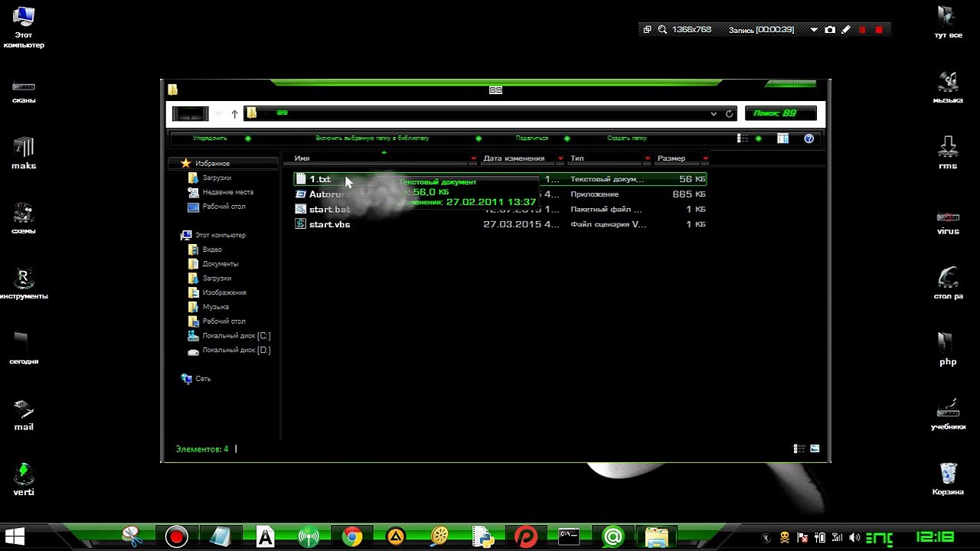This screenshot has height=551, width=980.
Task: Click the Explorer search box Поиск: 89
Action: [780, 113]
